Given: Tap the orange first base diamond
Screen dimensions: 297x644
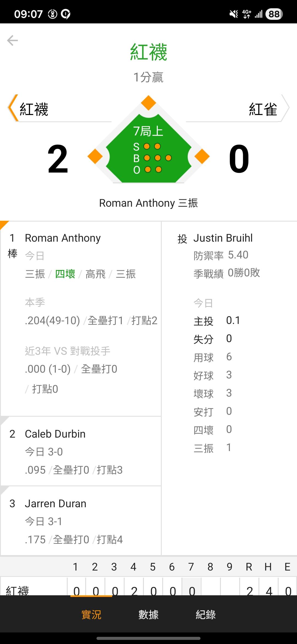Looking at the screenshot, I should (x=202, y=156).
